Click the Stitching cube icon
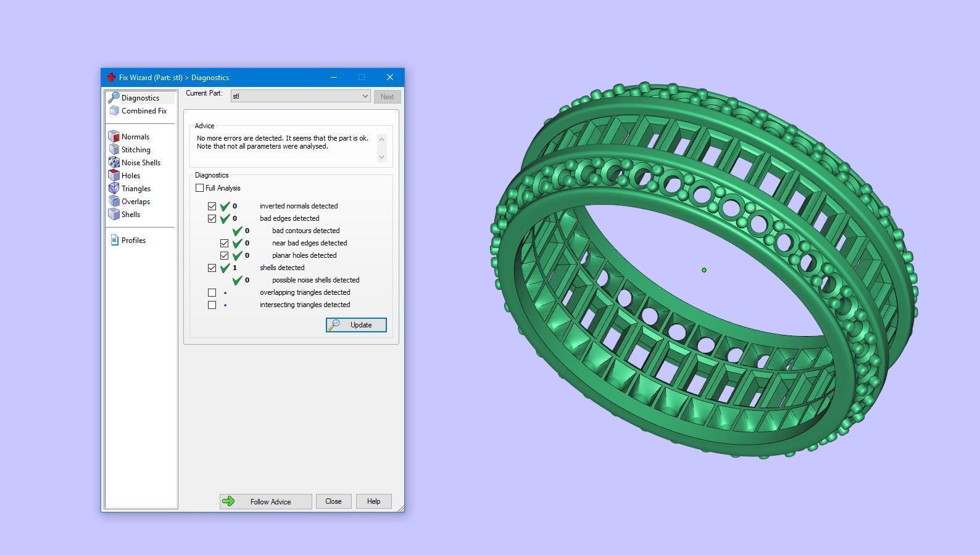Image resolution: width=980 pixels, height=555 pixels. [114, 149]
